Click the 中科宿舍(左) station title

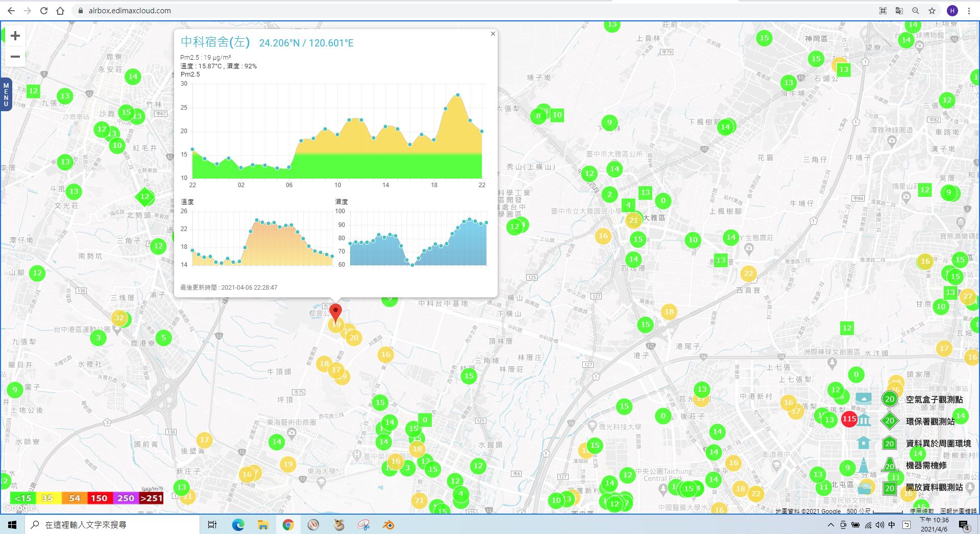coord(215,42)
